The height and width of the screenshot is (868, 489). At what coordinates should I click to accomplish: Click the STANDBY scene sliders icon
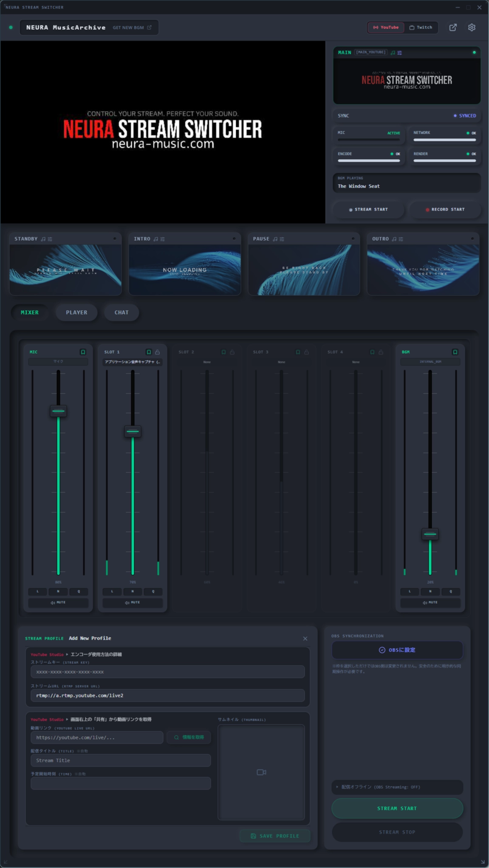pyautogui.click(x=50, y=239)
